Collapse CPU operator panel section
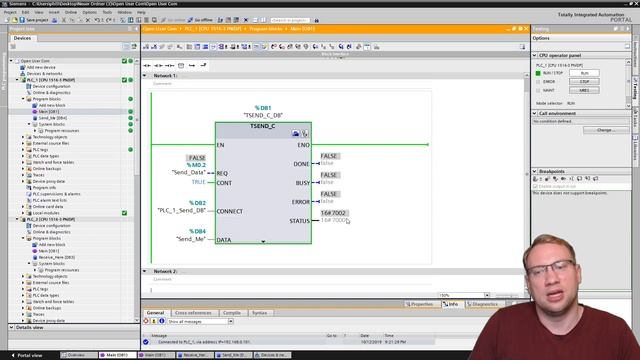The height and width of the screenshot is (360, 640). (x=535, y=55)
